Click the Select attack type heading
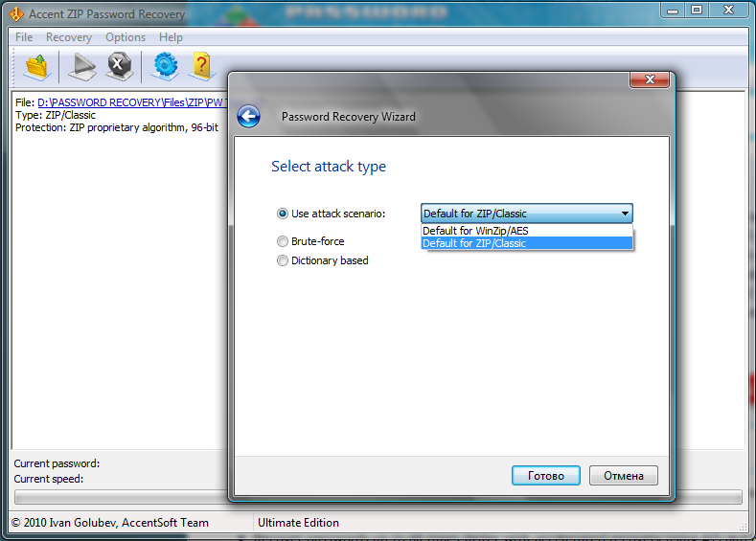This screenshot has width=756, height=541. [329, 167]
